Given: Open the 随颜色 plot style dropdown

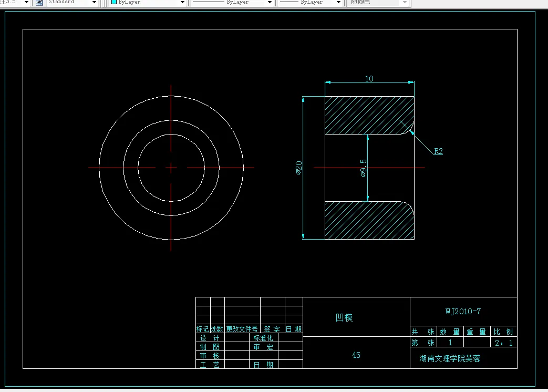Looking at the screenshot, I should pos(405,3).
